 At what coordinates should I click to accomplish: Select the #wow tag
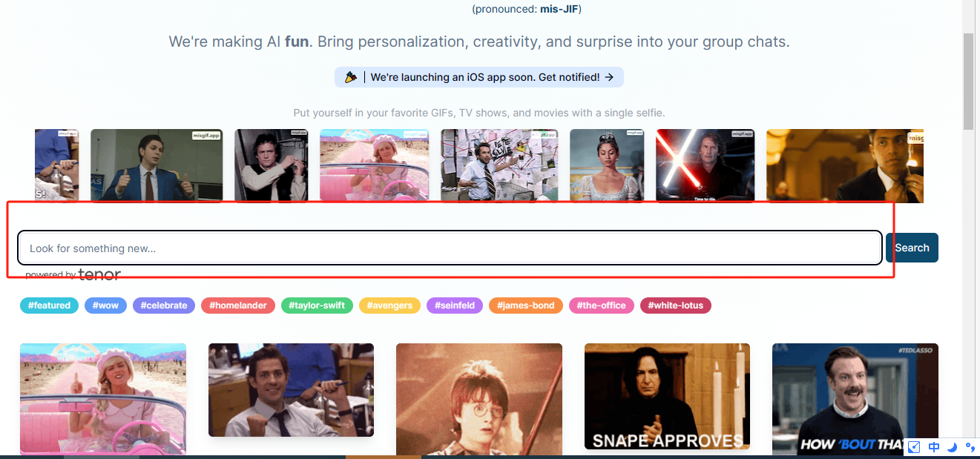(105, 306)
